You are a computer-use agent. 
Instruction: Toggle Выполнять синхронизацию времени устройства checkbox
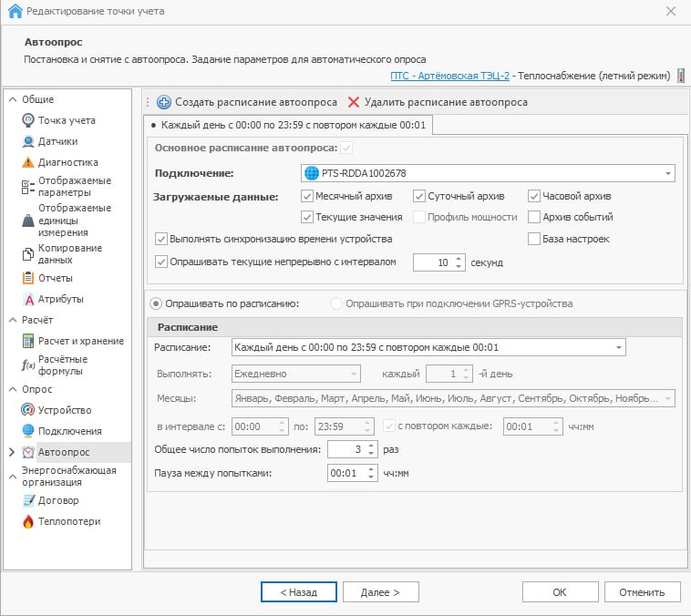[161, 239]
